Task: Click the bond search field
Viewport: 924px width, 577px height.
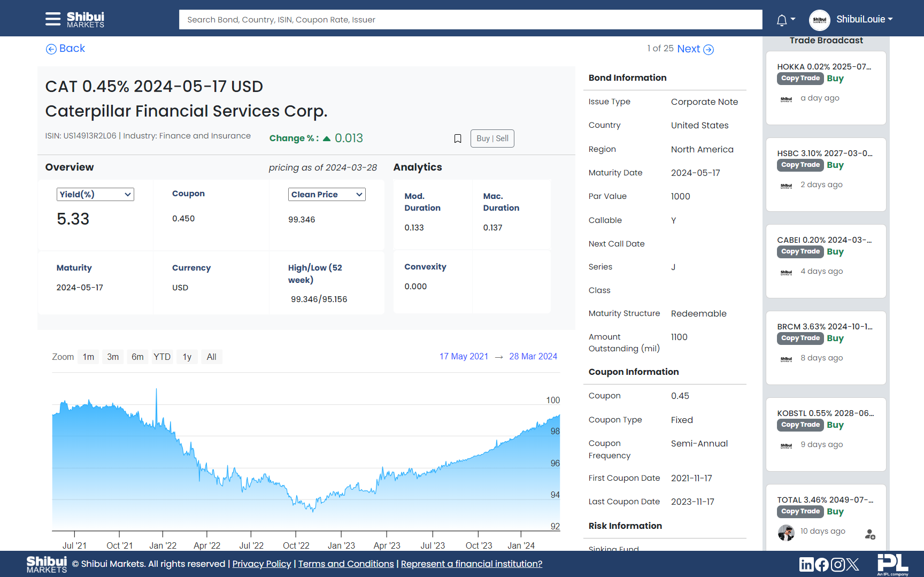Action: 471,19
